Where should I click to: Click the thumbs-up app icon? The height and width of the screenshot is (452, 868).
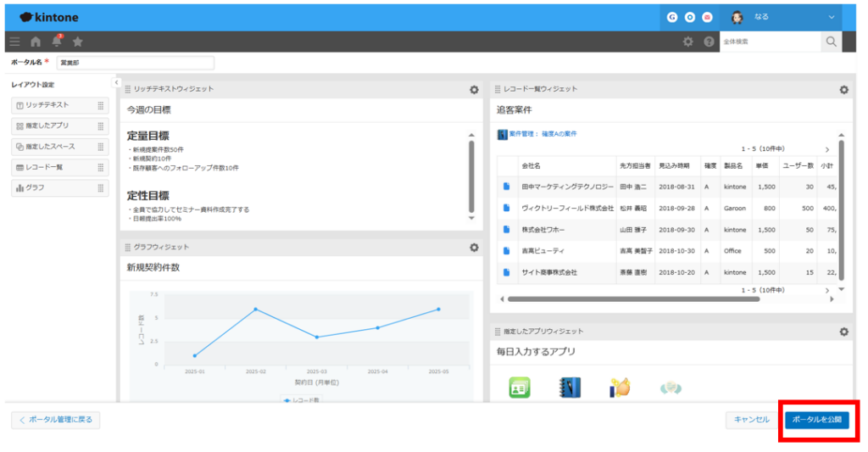[x=620, y=388]
